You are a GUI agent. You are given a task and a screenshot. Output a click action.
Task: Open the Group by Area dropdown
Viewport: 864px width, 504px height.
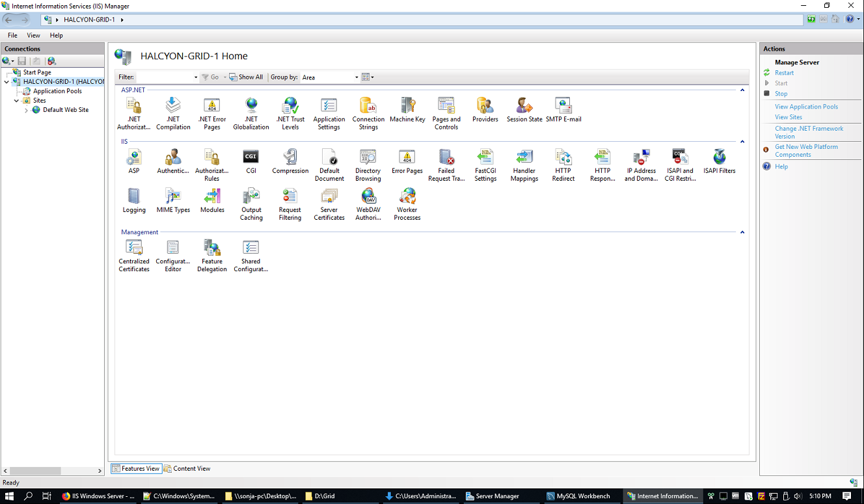(x=357, y=77)
